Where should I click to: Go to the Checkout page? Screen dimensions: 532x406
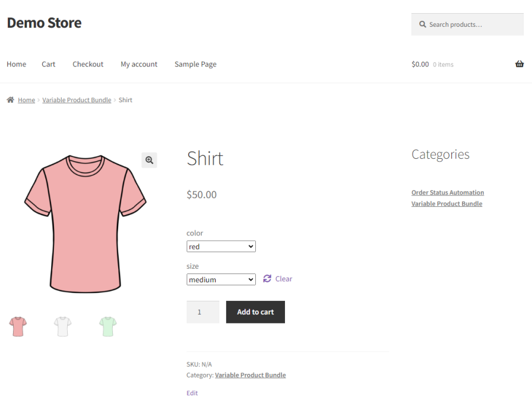(x=88, y=64)
